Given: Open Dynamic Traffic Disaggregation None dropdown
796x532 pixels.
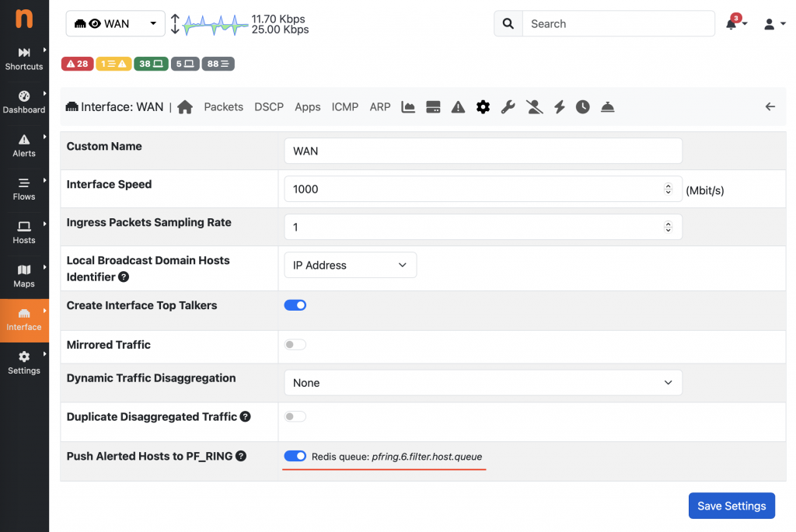Looking at the screenshot, I should [x=483, y=382].
